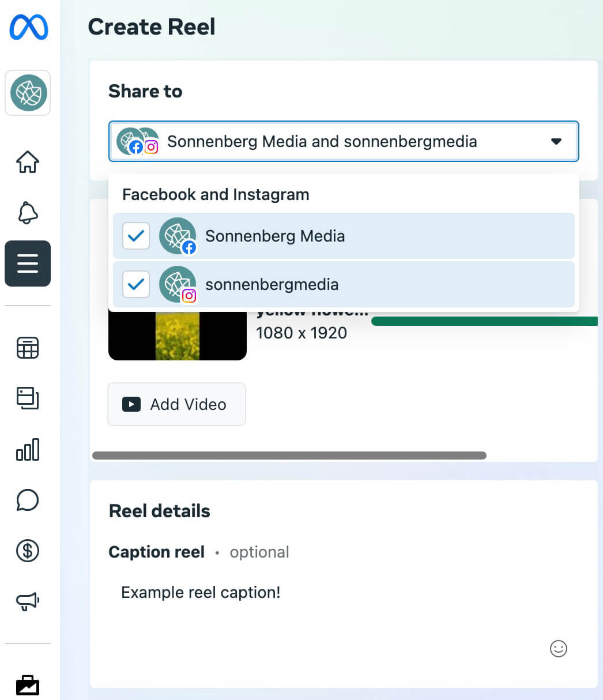Click the Reel details heading

[x=160, y=511]
